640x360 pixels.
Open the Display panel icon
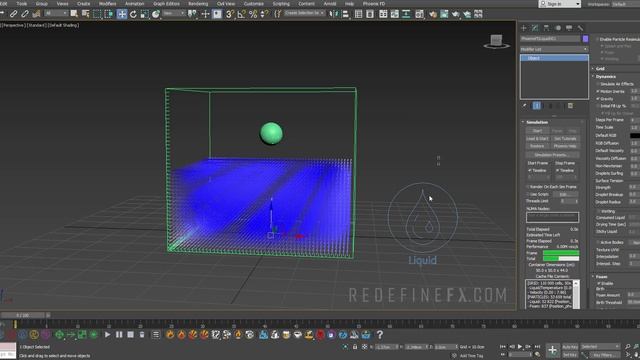(x=569, y=28)
